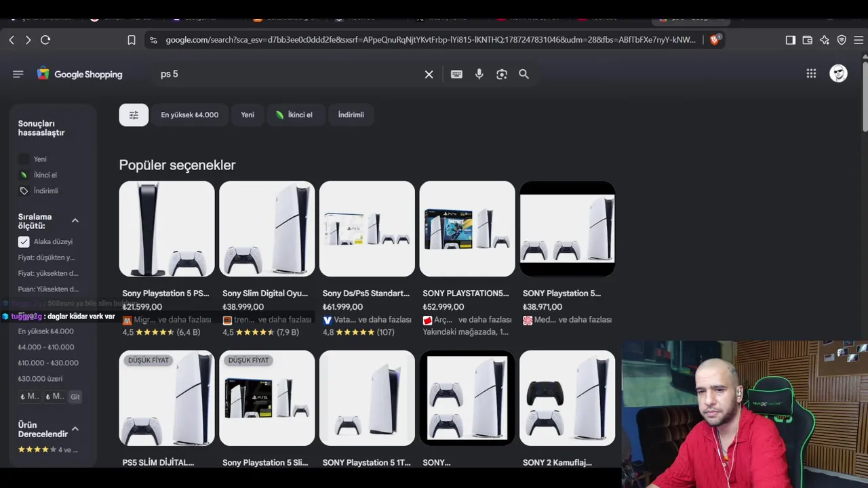Apply the 'Yeni' filter chip
The width and height of the screenshot is (868, 488).
tap(248, 115)
